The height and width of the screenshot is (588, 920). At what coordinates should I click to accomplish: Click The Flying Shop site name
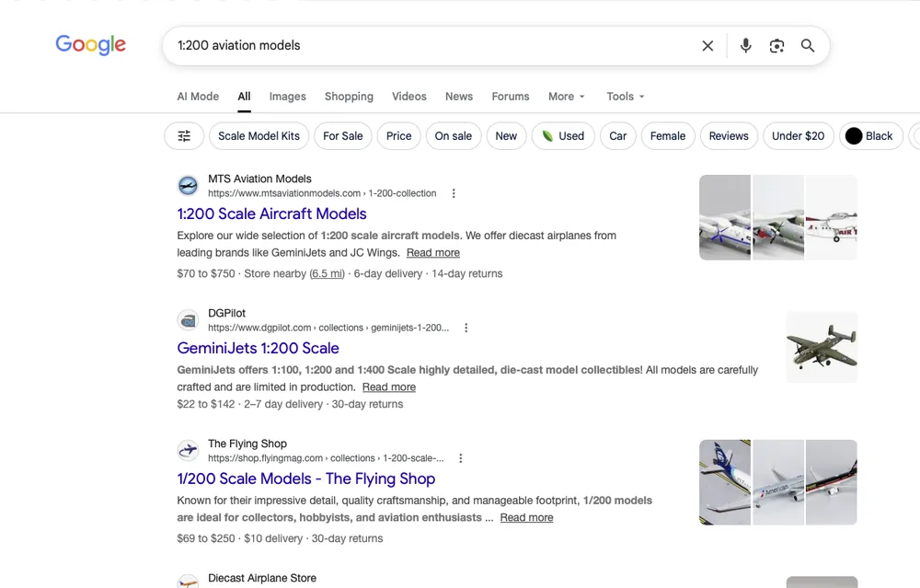point(247,444)
